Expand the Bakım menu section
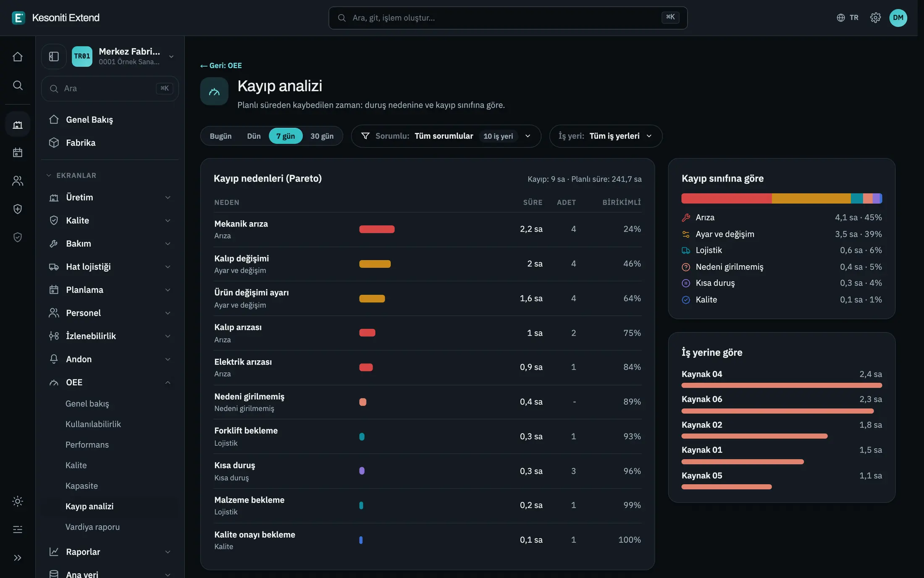Viewport: 924px width, 578px height. click(x=110, y=244)
